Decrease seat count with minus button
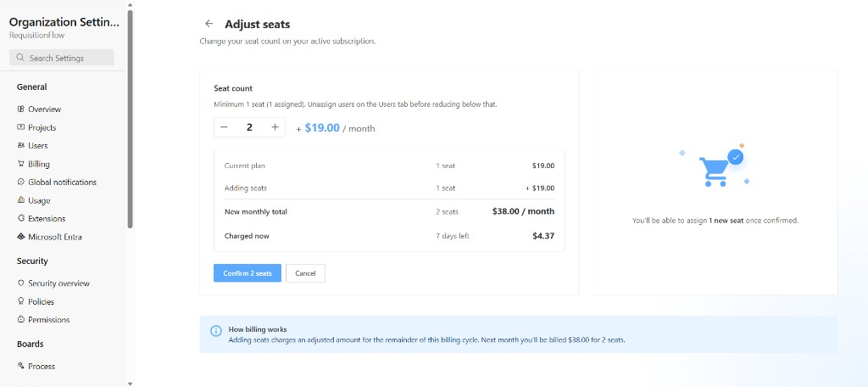 (224, 127)
